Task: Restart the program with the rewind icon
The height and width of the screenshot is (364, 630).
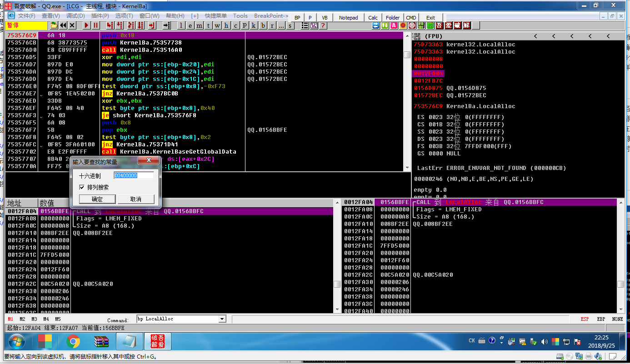Action: coord(63,25)
